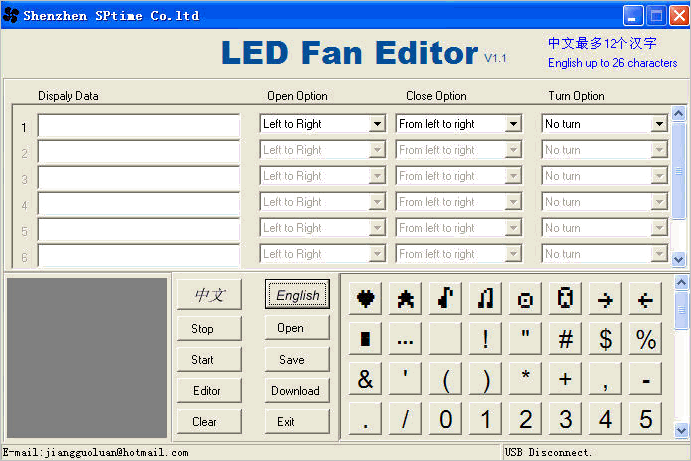Expand row 6 Close Option dropdown
691x461 pixels.
coord(513,254)
